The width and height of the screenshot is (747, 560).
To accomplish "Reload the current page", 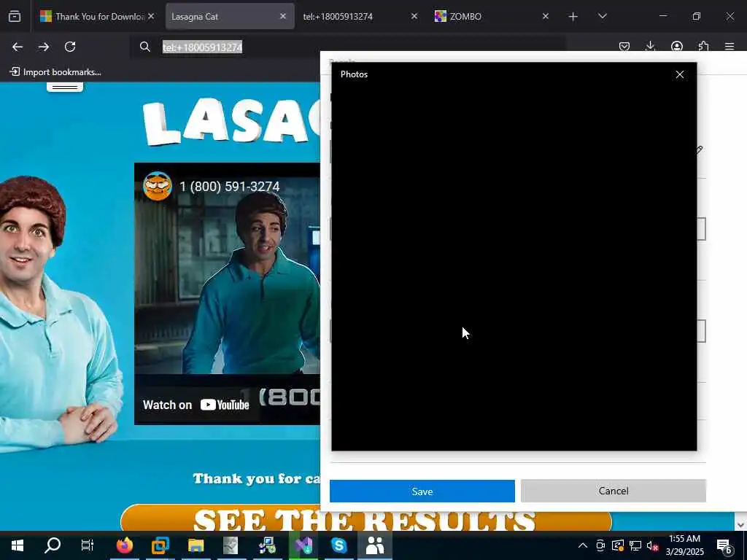I will click(x=70, y=47).
